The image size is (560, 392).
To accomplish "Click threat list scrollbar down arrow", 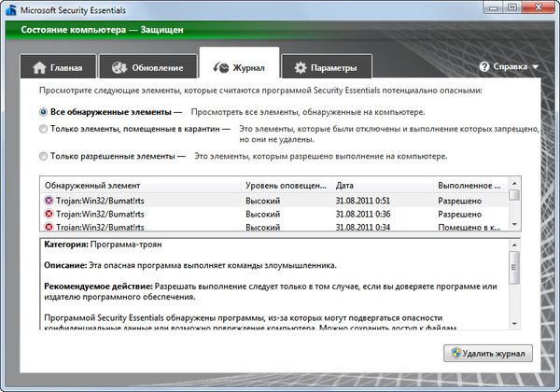I will pyautogui.click(x=514, y=225).
